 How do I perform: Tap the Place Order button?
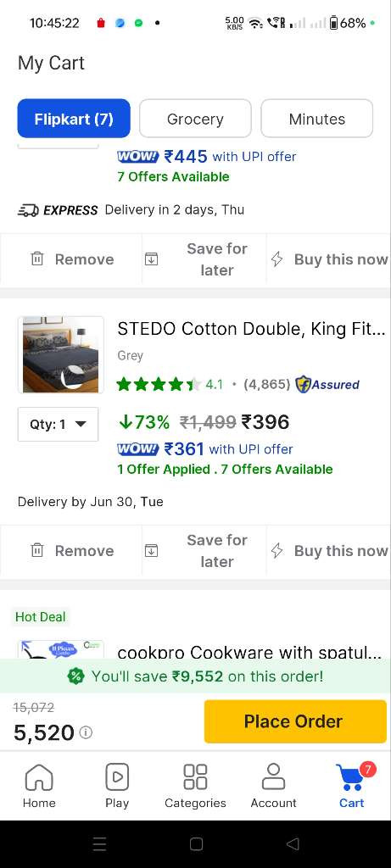[x=295, y=721]
